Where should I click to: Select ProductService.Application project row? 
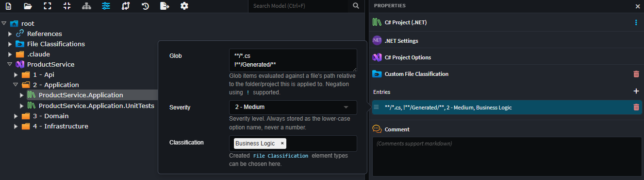[x=81, y=95]
